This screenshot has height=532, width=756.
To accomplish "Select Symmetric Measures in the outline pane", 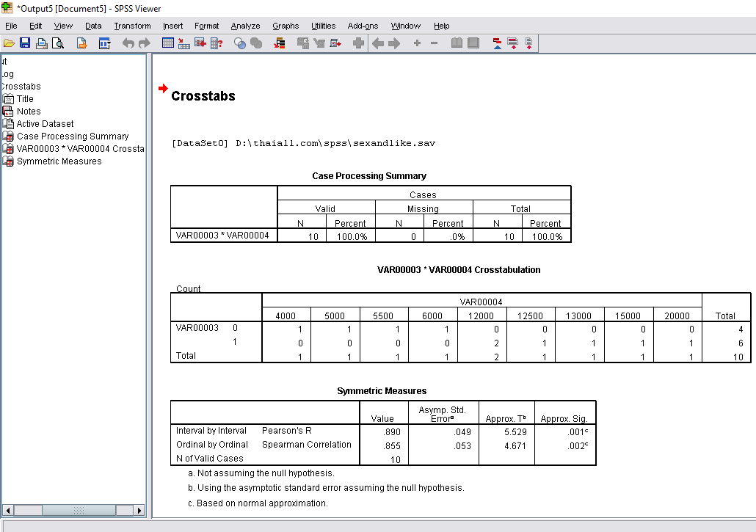I will (x=59, y=161).
